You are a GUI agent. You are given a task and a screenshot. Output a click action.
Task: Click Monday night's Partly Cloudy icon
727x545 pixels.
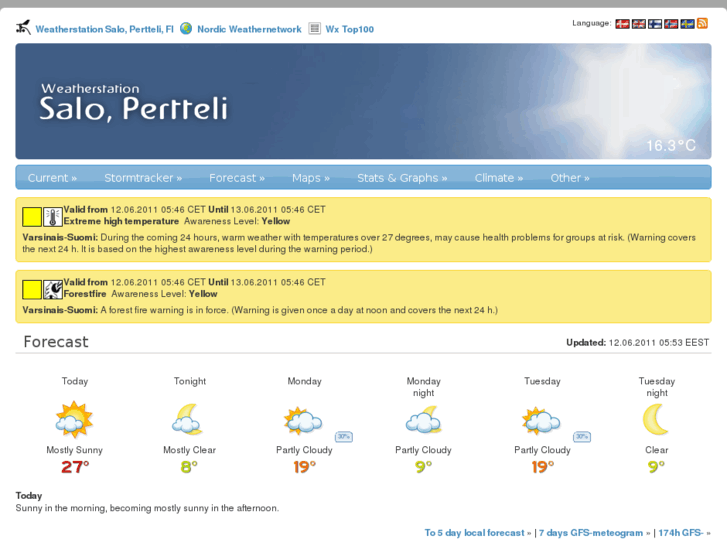(423, 420)
